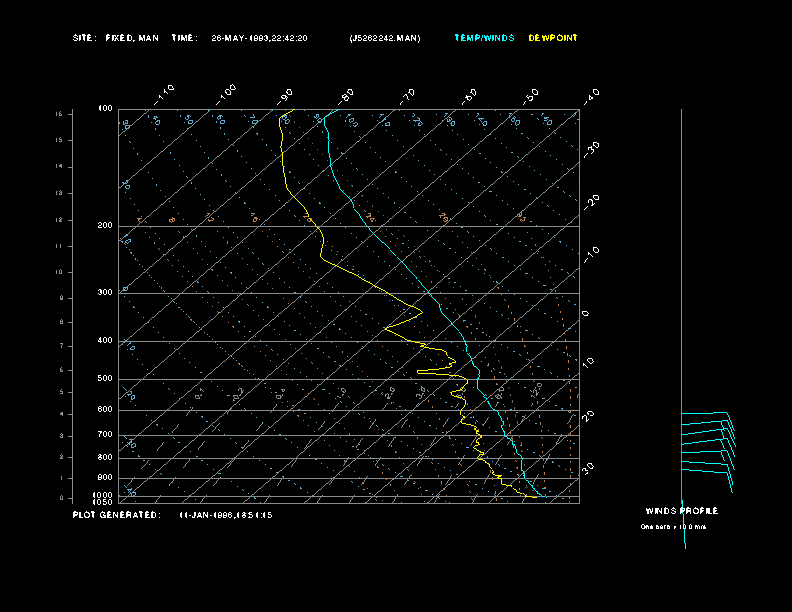Click the 200 pressure level label

pos(105,226)
